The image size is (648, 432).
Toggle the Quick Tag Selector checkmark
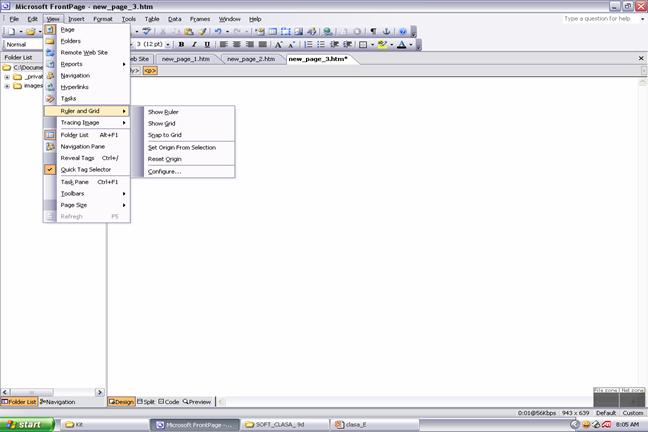coord(85,169)
